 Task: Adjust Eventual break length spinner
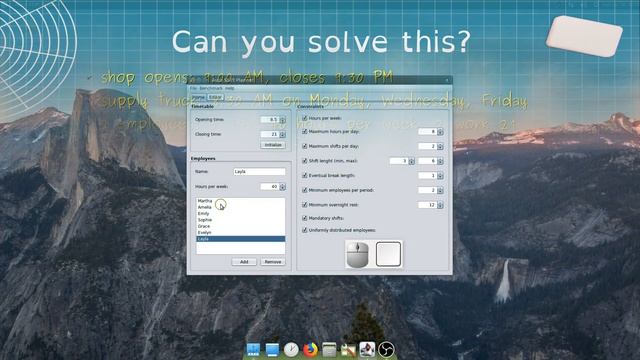440,176
